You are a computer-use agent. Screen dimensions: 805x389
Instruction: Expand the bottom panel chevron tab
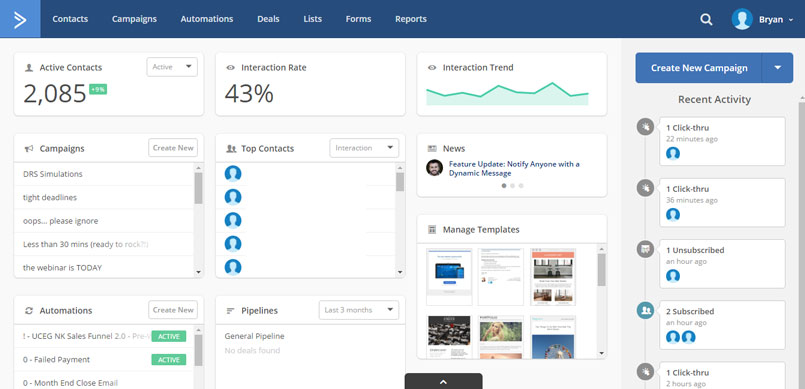point(444,381)
